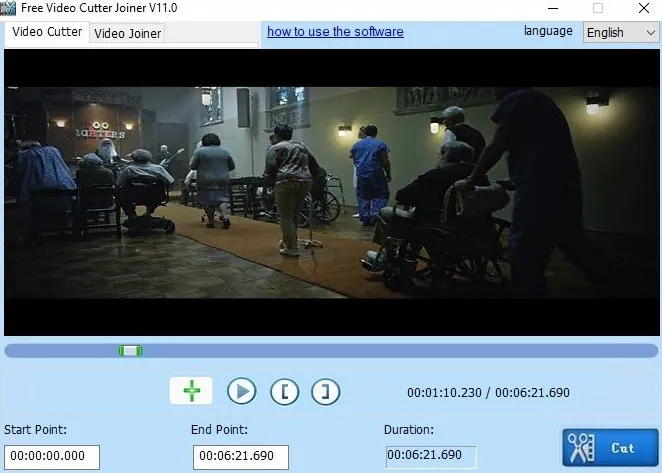Click the 'Start Point:' label

tap(35, 430)
